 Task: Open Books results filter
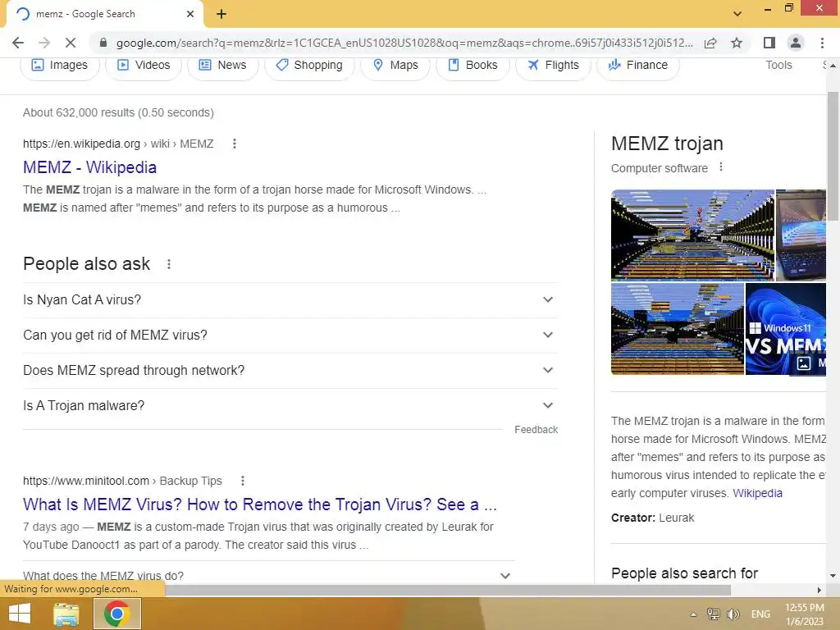tap(473, 66)
